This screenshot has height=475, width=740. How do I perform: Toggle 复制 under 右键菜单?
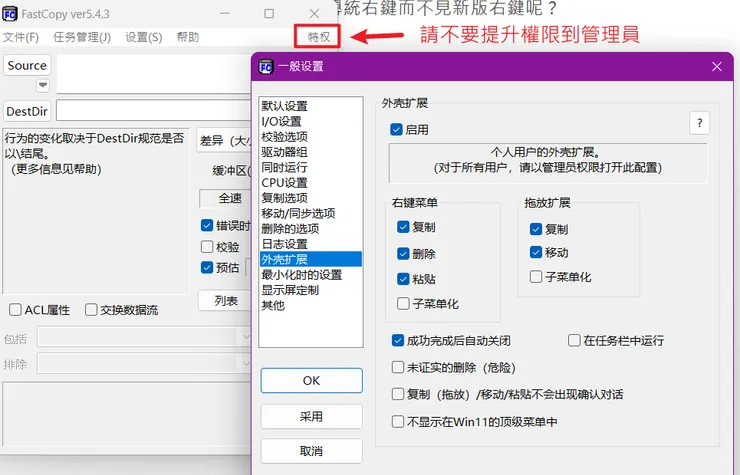403,227
